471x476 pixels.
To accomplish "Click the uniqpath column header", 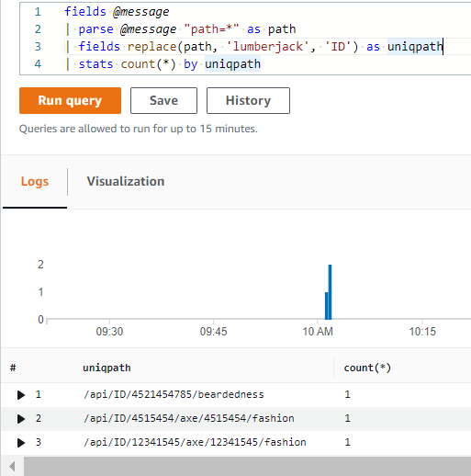I will pyautogui.click(x=107, y=368).
